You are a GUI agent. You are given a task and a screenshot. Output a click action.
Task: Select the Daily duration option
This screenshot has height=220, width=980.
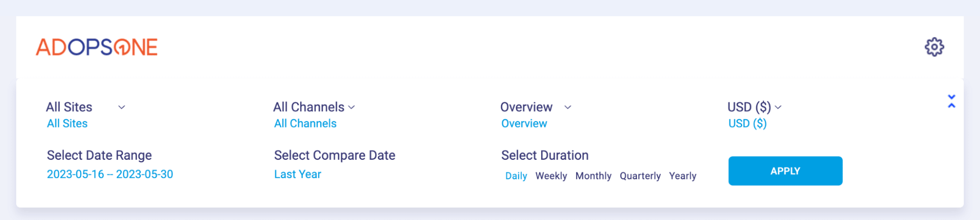(516, 176)
